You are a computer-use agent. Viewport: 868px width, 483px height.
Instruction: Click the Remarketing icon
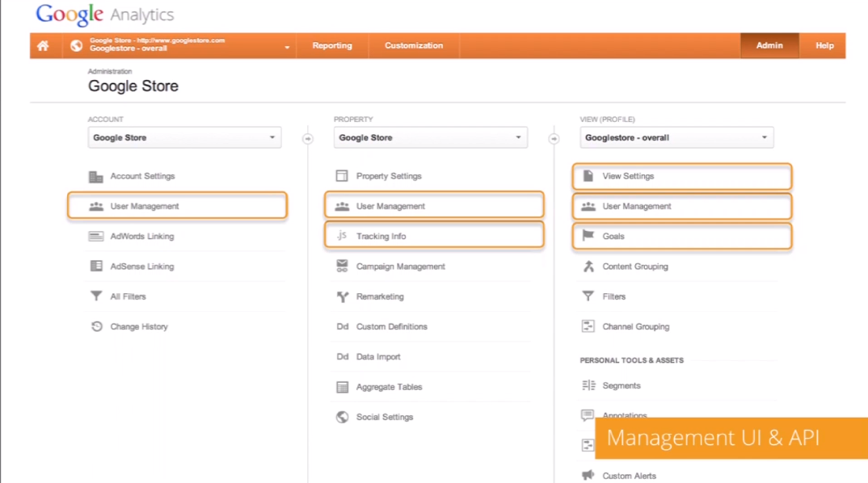[342, 297]
